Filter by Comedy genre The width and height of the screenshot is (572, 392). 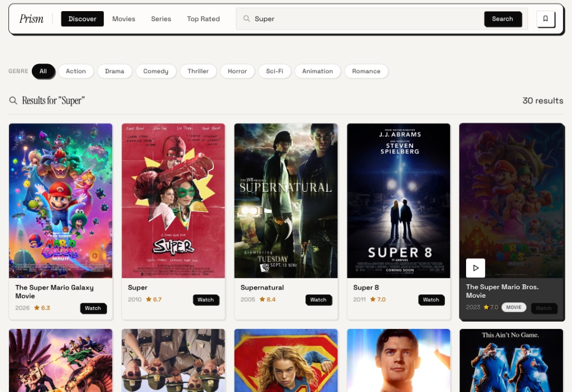click(x=156, y=71)
